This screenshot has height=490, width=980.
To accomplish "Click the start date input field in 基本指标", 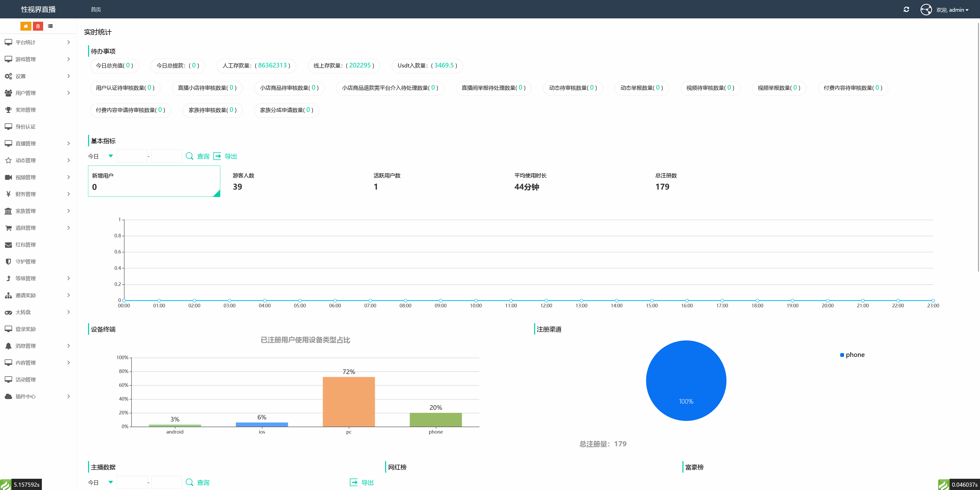I will (x=132, y=156).
